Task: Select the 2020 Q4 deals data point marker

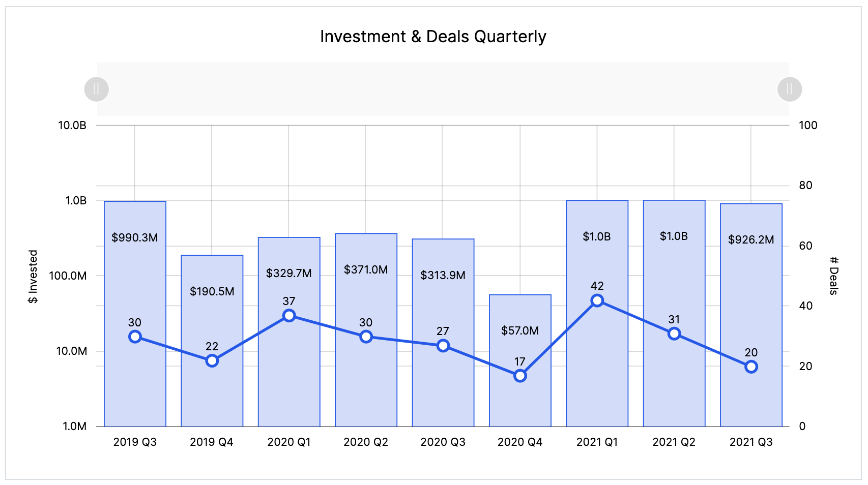Action: pos(519,375)
